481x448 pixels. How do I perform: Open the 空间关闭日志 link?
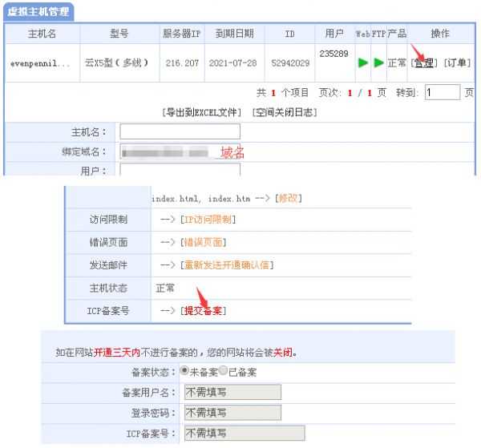pyautogui.click(x=284, y=112)
